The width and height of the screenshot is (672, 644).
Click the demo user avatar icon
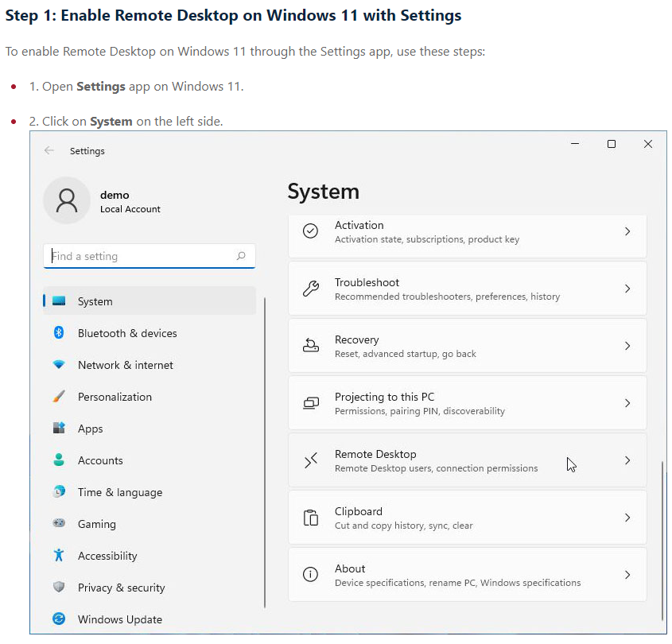coord(67,200)
